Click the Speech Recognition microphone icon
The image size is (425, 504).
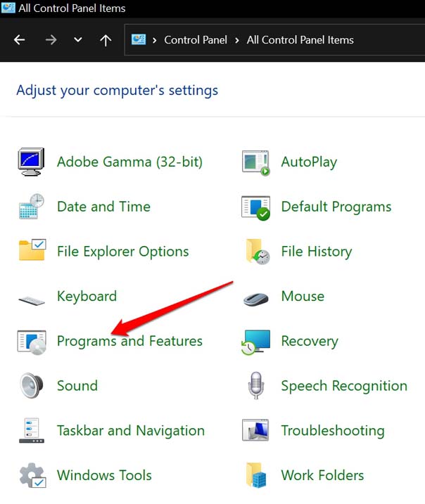(x=255, y=386)
